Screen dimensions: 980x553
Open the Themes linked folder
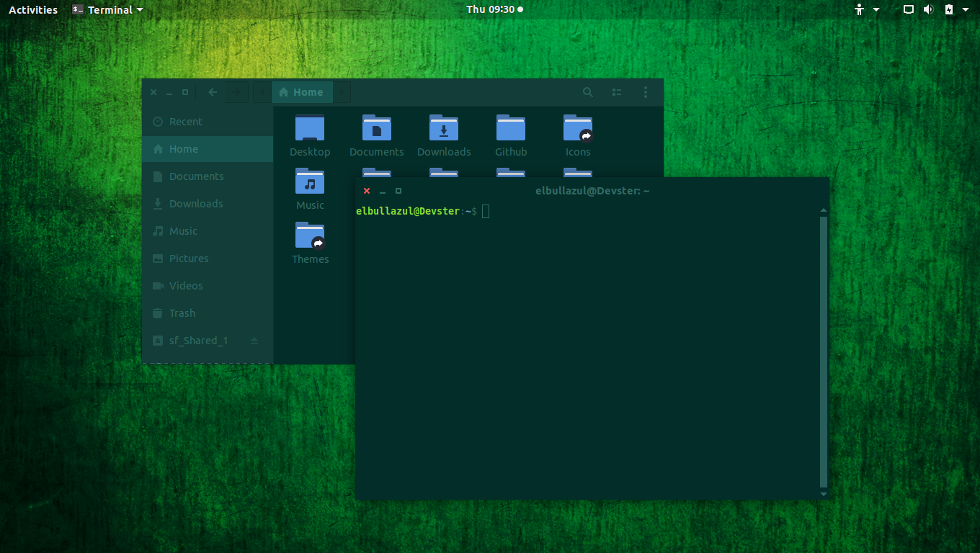tap(310, 235)
